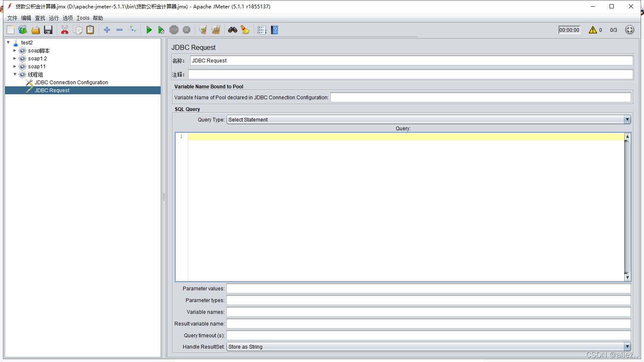Clear results broom icon
The image size is (644, 362).
click(203, 30)
